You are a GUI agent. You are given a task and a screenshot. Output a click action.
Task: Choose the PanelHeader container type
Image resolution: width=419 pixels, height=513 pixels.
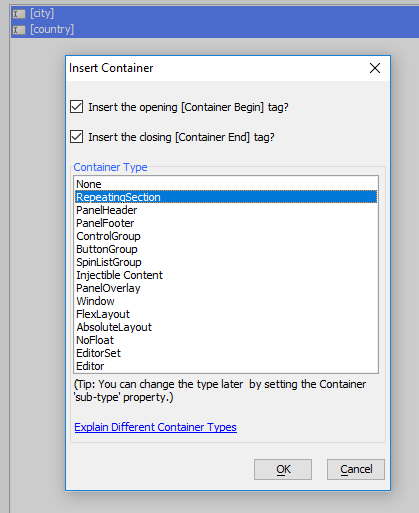[x=226, y=210]
